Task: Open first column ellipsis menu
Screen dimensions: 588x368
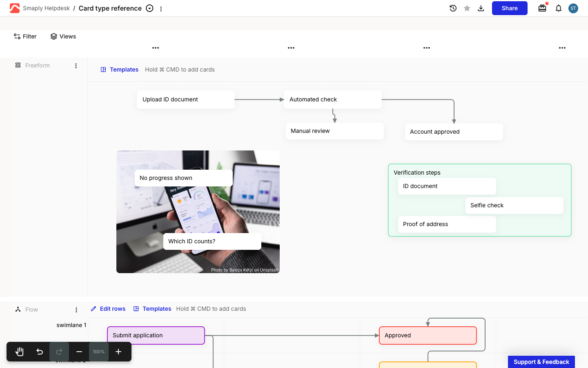Action: pos(156,48)
